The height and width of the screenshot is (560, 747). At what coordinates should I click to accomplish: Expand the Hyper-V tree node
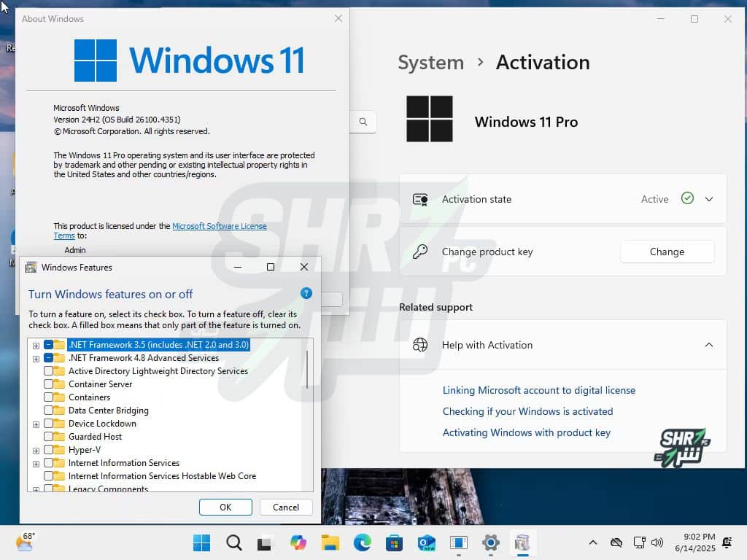36,451
